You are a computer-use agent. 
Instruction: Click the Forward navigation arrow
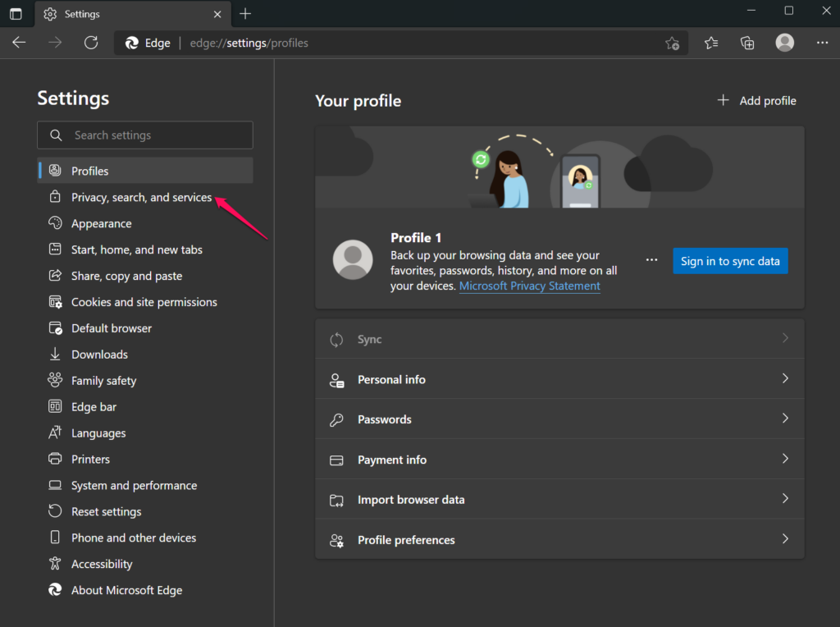(55, 43)
